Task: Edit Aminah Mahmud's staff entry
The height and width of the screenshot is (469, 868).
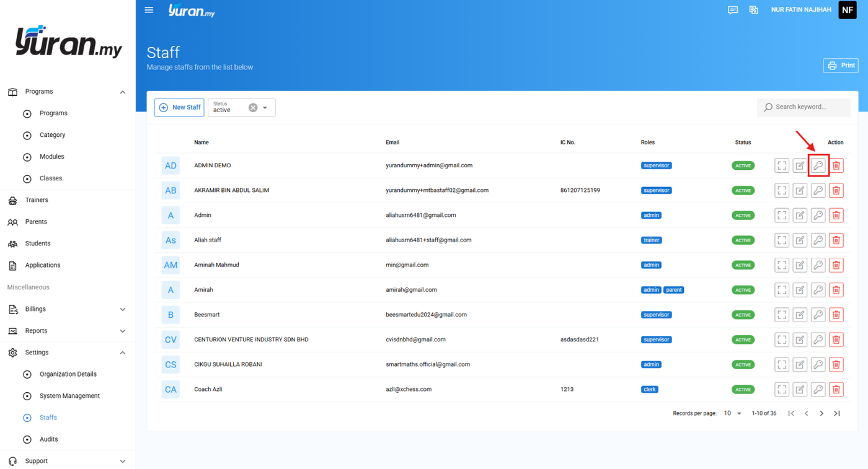Action: (800, 265)
